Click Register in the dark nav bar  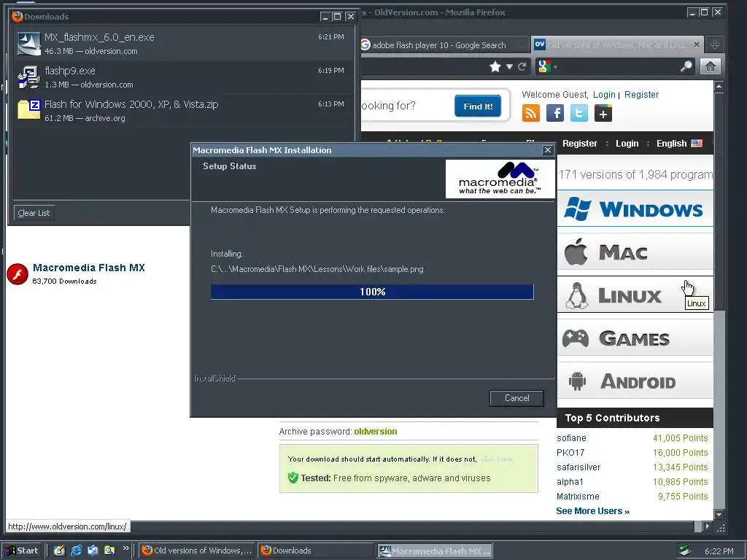tap(579, 144)
